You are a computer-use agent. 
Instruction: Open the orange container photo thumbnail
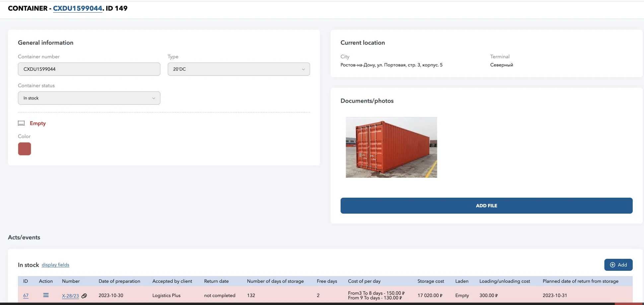pos(391,147)
